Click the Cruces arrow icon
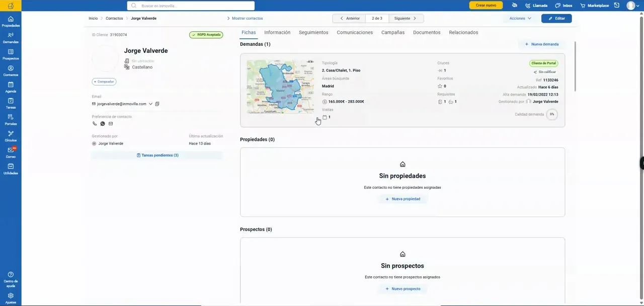644x306 pixels. pos(440,70)
